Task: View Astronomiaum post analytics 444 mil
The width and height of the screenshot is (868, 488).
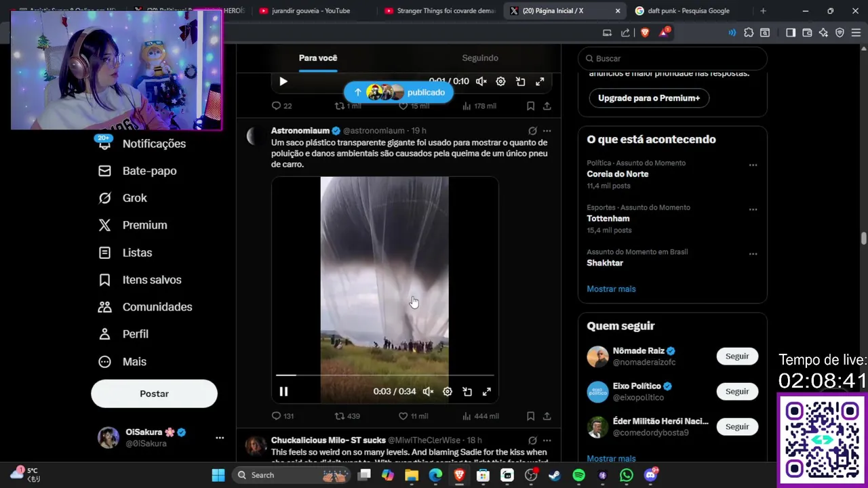Action: pos(479,416)
